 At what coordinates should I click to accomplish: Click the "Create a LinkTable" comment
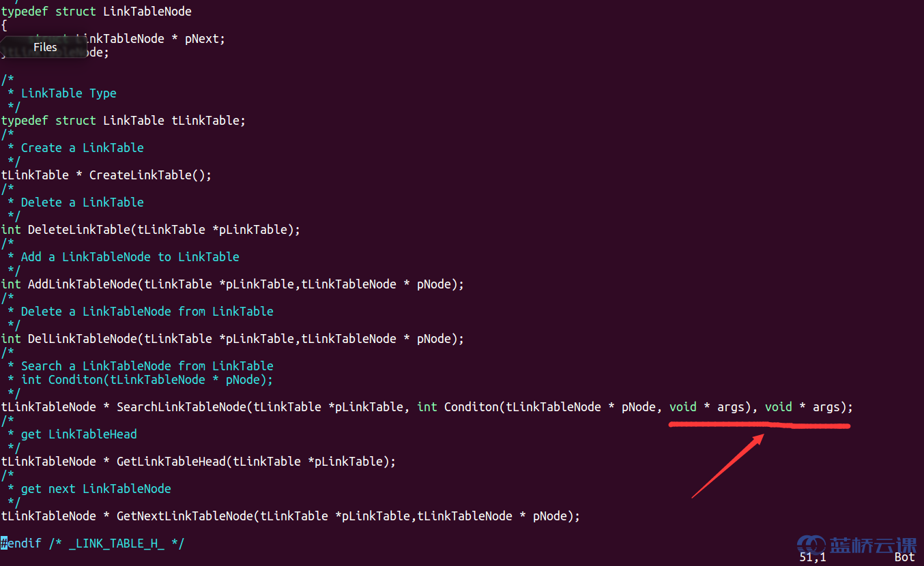click(82, 148)
